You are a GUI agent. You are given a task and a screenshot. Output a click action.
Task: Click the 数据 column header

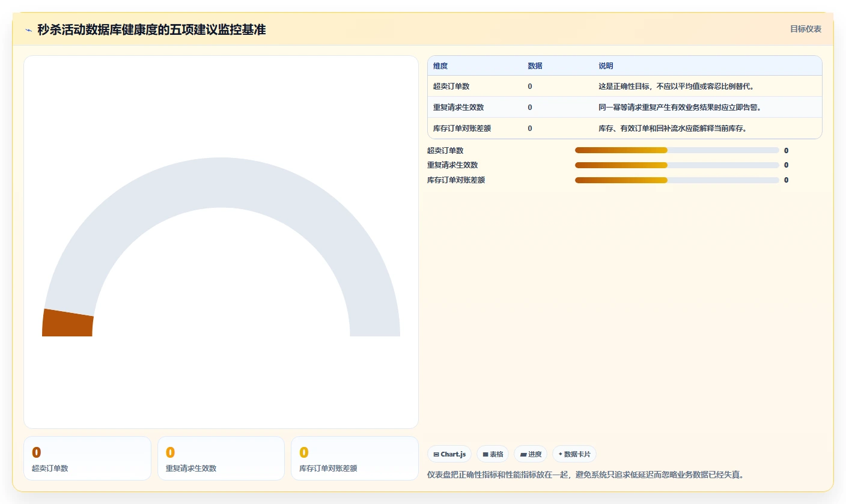(535, 66)
